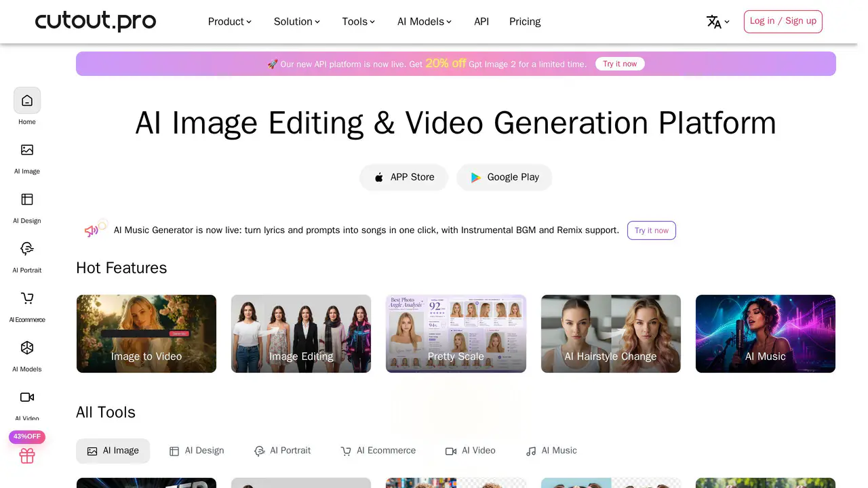Open AI Ecommerce in the sidebar
The image size is (868, 488).
[27, 306]
